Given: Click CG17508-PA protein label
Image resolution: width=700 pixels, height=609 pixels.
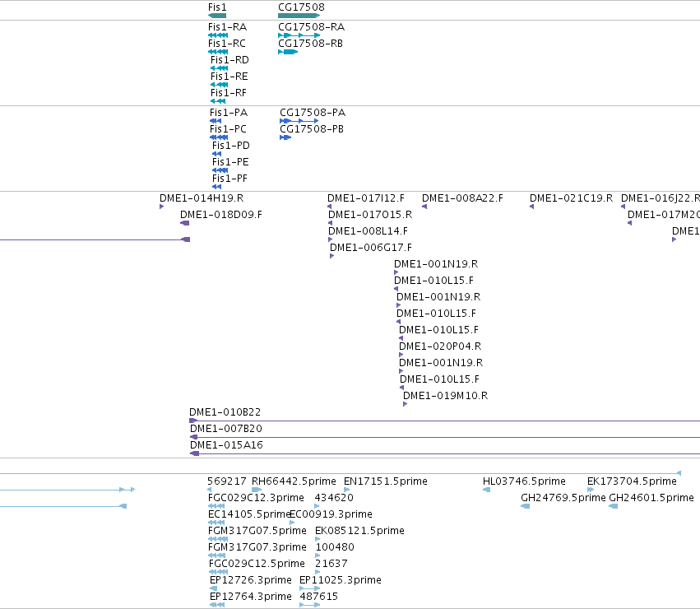Looking at the screenshot, I should 313,113.
